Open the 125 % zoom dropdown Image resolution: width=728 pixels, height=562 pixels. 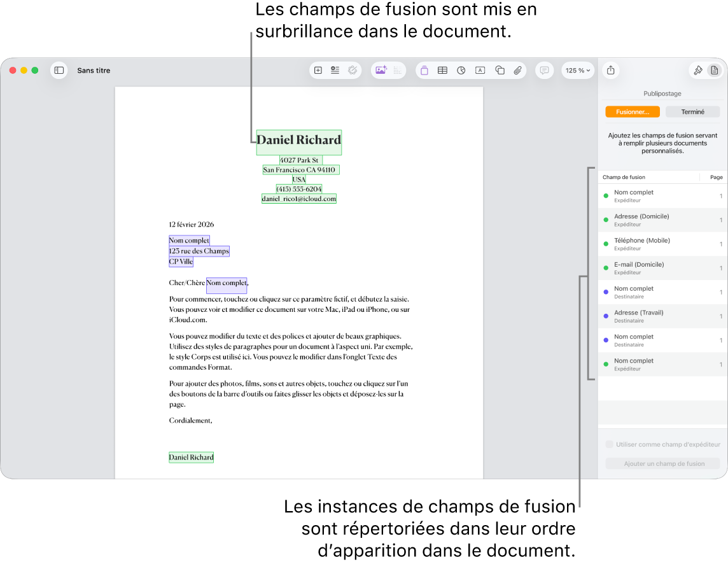pyautogui.click(x=577, y=70)
